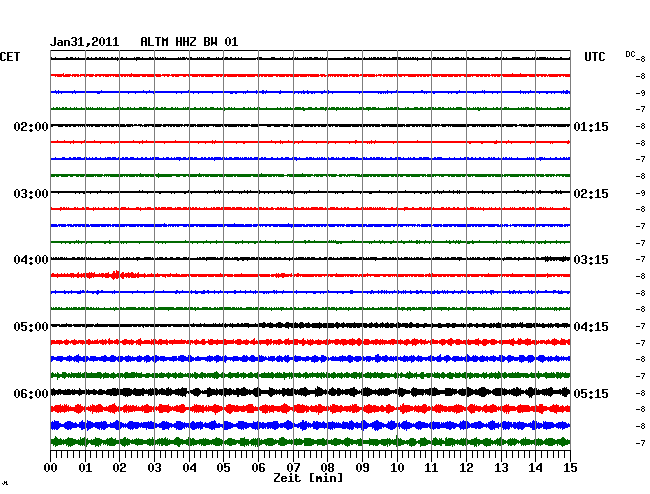The height and width of the screenshot is (494, 650).
Task: Select the station title ALTM HHZ BW 01
Action: [x=189, y=42]
